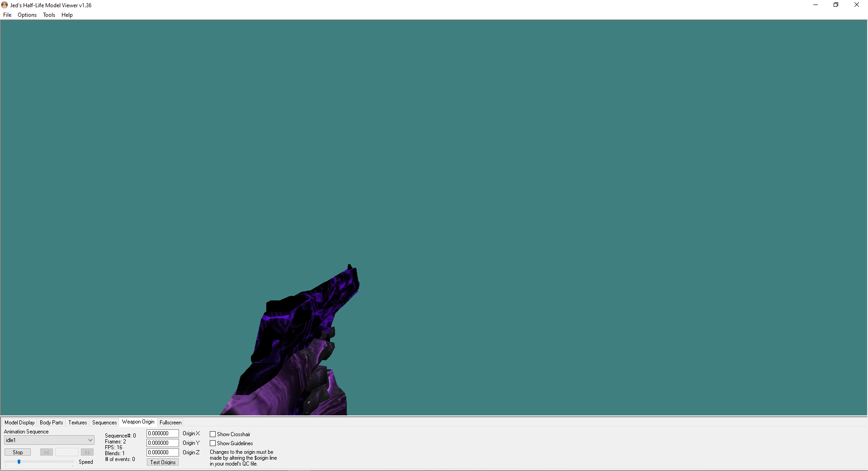Restore down the Model Viewer window
868x471 pixels.
tap(836, 5)
